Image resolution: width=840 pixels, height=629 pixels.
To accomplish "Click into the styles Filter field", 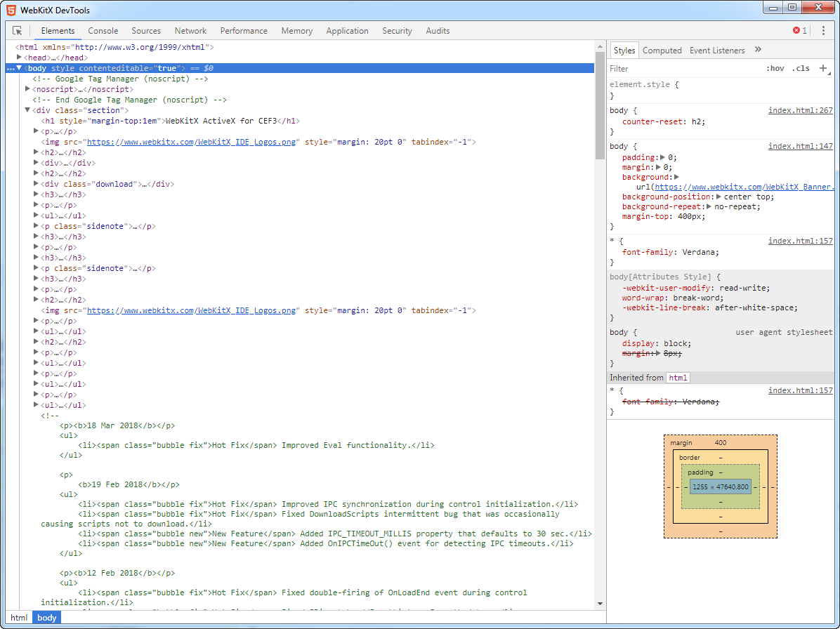I will [685, 69].
